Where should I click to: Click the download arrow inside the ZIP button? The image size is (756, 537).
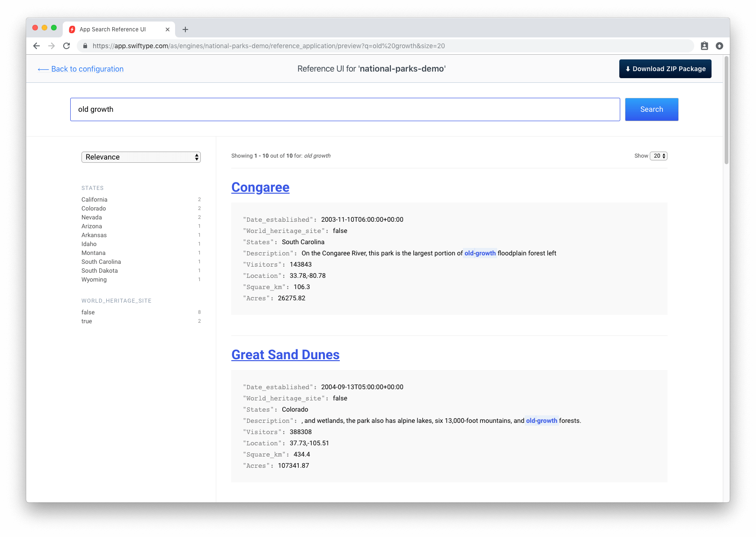click(628, 69)
